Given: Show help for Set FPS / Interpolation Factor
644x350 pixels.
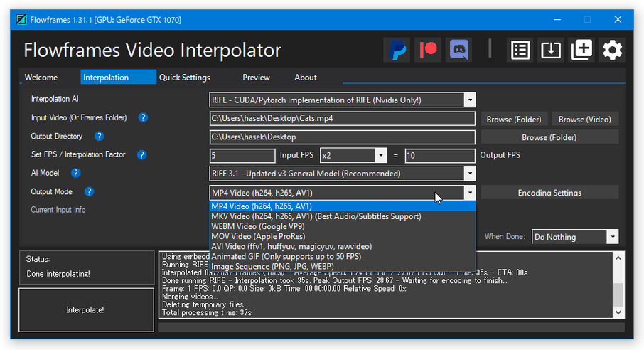Looking at the screenshot, I should tap(141, 154).
